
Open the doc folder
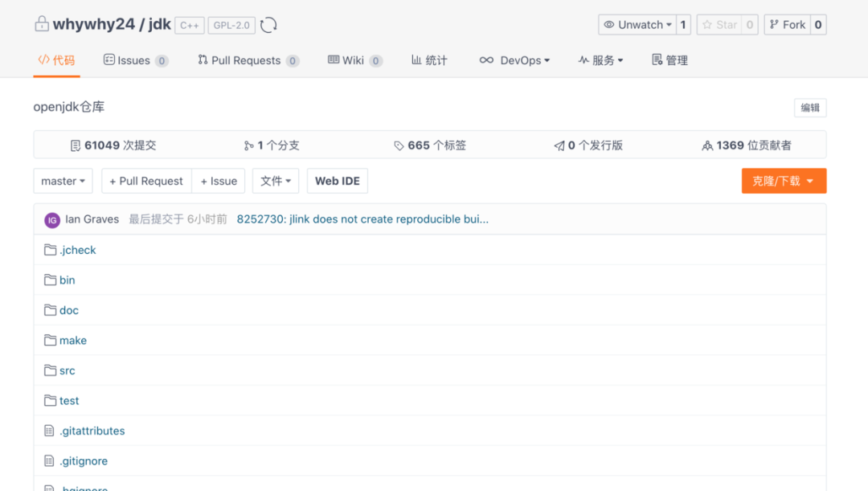69,310
